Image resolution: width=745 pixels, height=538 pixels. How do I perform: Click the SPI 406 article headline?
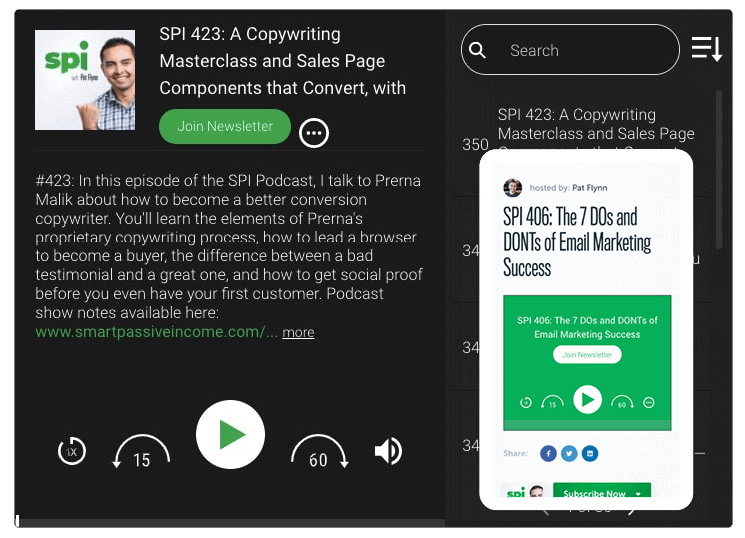click(x=577, y=242)
